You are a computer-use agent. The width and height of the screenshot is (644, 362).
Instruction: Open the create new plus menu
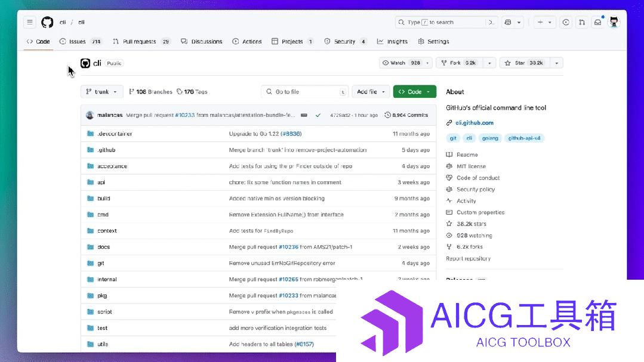(x=544, y=22)
